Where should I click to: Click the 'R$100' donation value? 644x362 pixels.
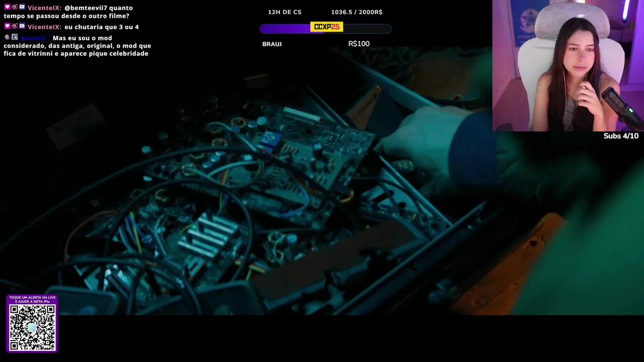[359, 44]
